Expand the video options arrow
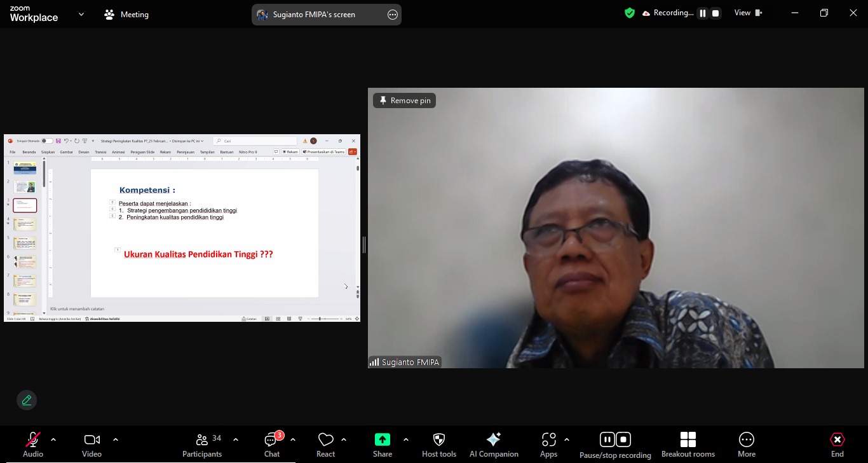 tap(116, 439)
